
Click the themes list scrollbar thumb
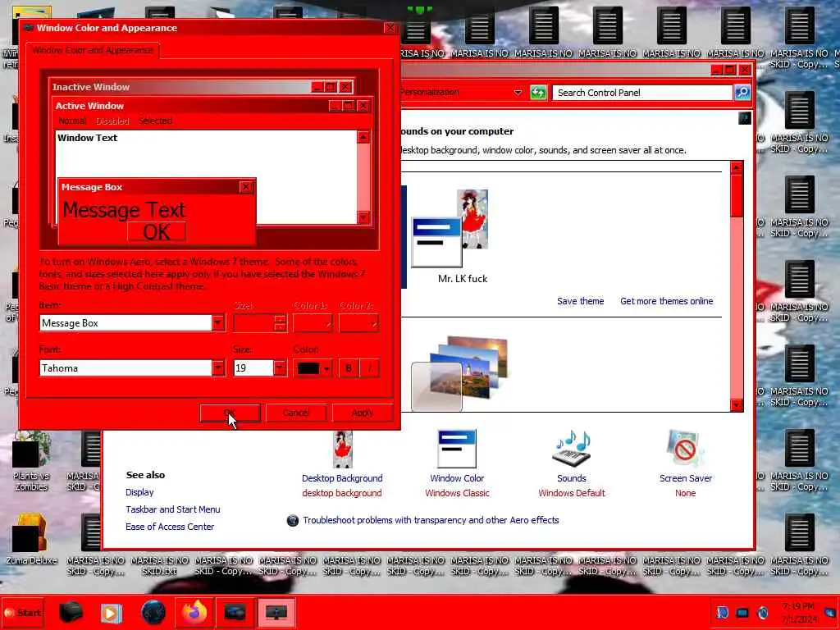click(x=737, y=195)
